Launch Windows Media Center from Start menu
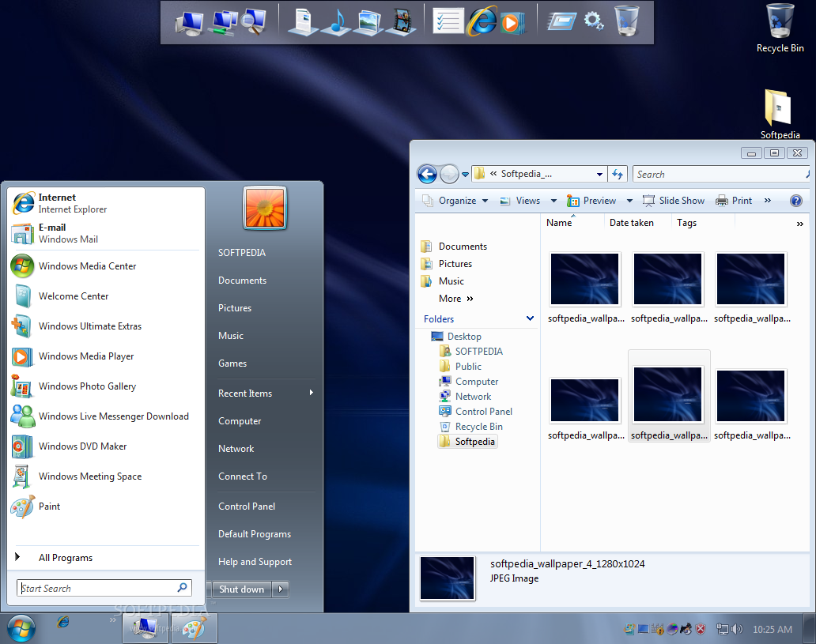 (x=104, y=266)
